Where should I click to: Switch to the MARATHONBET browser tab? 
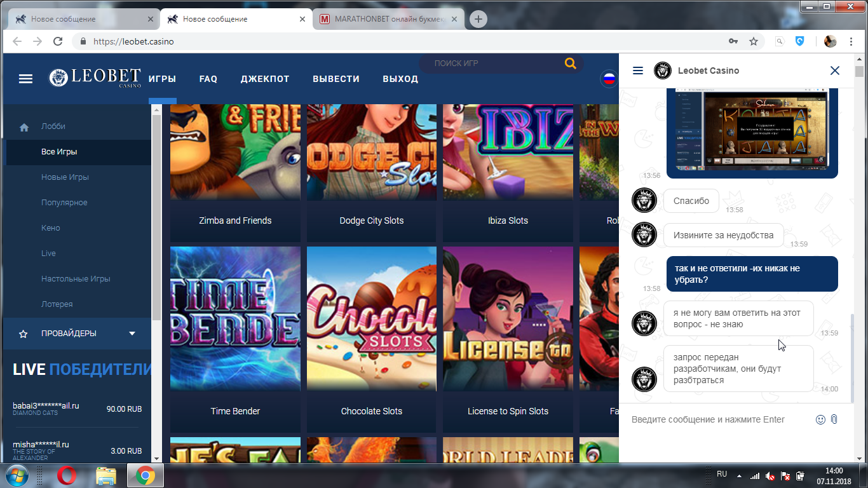[x=389, y=19]
